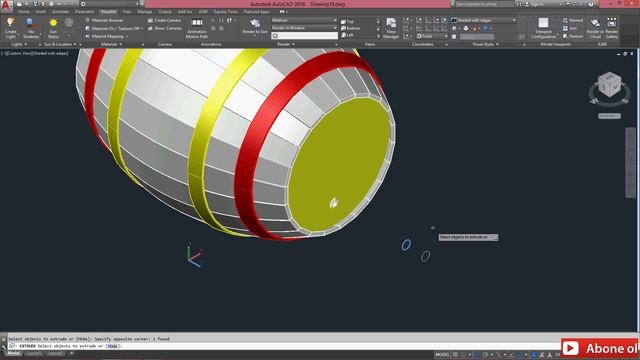Screen dimensions: 640x360
Task: Click the Join viewports button
Action: point(570,28)
